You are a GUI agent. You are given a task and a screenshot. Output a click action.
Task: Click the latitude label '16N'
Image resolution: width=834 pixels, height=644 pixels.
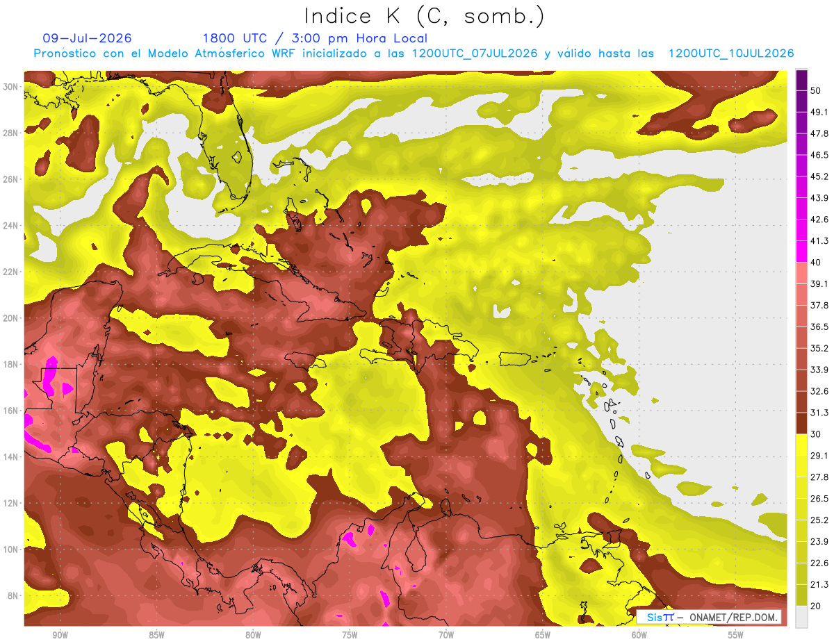(11, 411)
